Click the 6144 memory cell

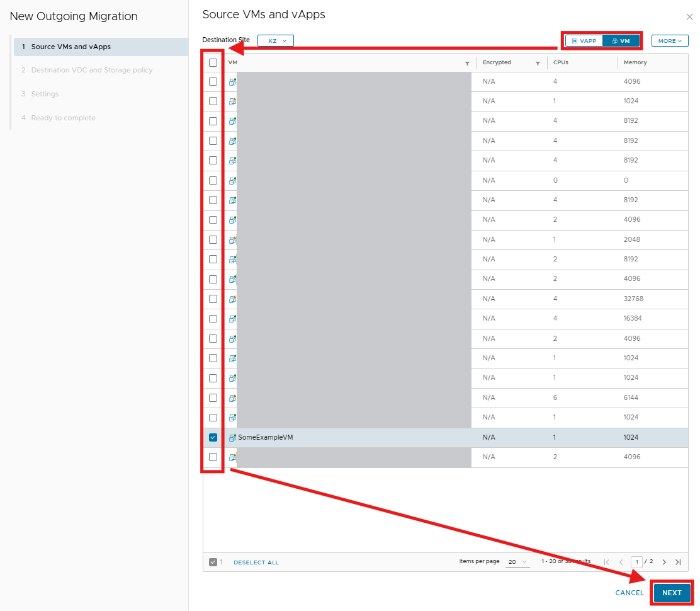point(631,397)
